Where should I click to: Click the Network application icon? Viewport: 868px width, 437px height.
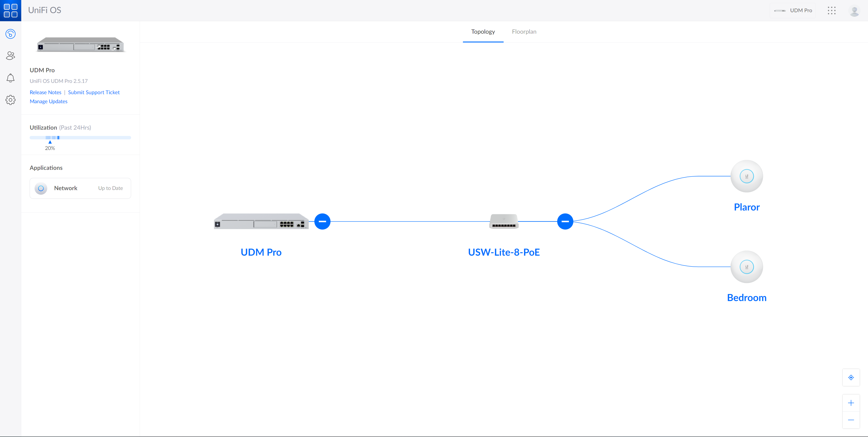[41, 188]
